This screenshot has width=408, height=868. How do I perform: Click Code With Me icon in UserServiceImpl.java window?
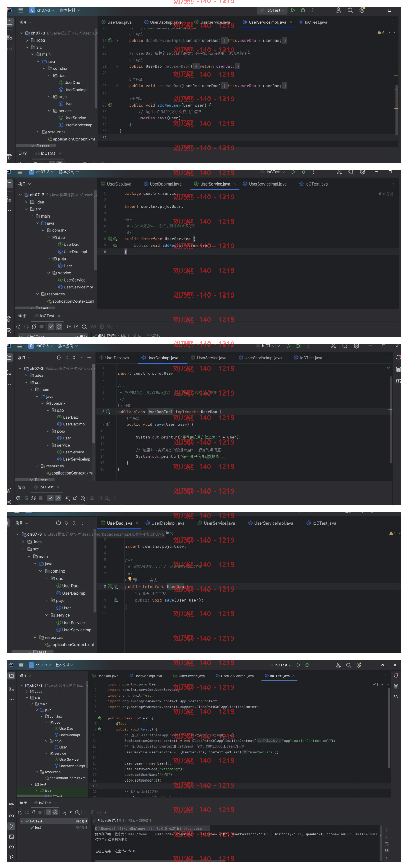(x=339, y=10)
